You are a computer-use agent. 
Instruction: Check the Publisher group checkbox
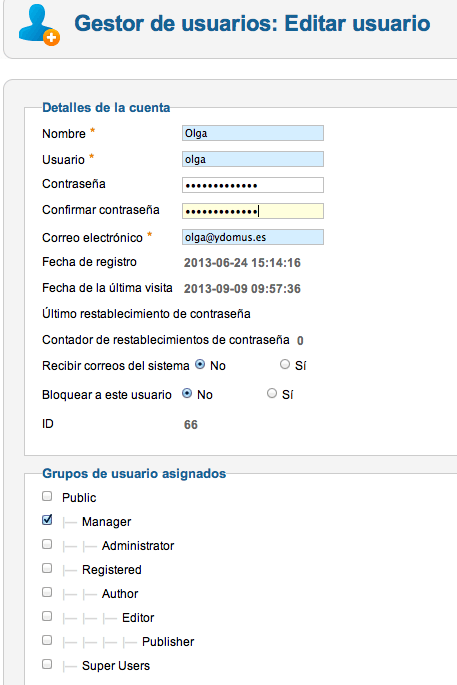point(47,640)
